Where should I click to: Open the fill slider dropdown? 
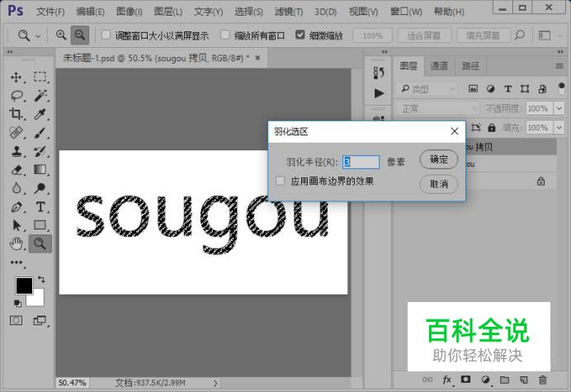pyautogui.click(x=559, y=128)
